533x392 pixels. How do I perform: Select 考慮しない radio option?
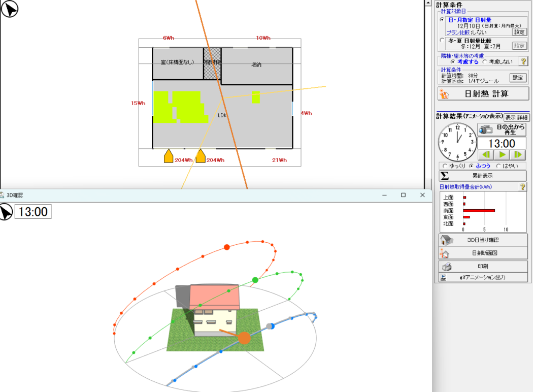pos(486,61)
